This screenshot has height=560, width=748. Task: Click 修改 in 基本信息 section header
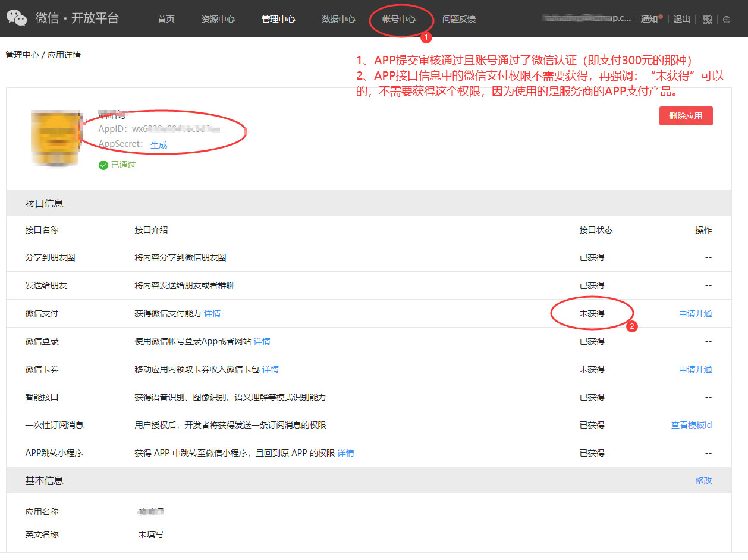(704, 480)
